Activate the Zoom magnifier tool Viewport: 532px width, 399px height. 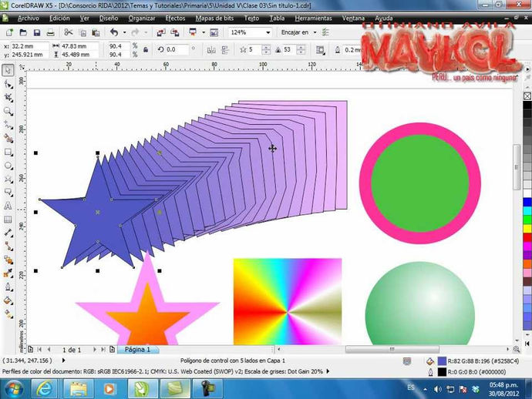tap(8, 111)
